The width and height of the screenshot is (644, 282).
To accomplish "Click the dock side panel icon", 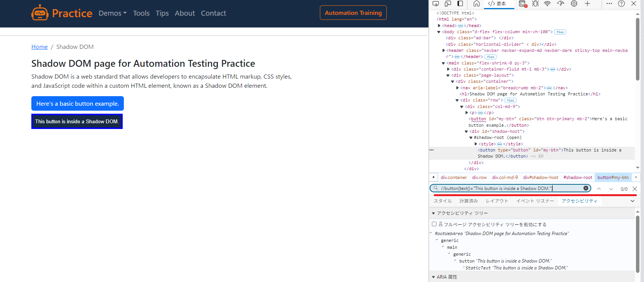I will pos(460,4).
